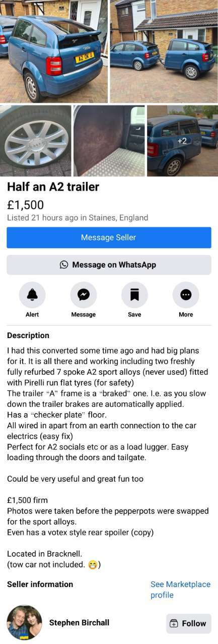This screenshot has width=218, height=644.
Task: Click the Follow button icon
Action: (174, 623)
